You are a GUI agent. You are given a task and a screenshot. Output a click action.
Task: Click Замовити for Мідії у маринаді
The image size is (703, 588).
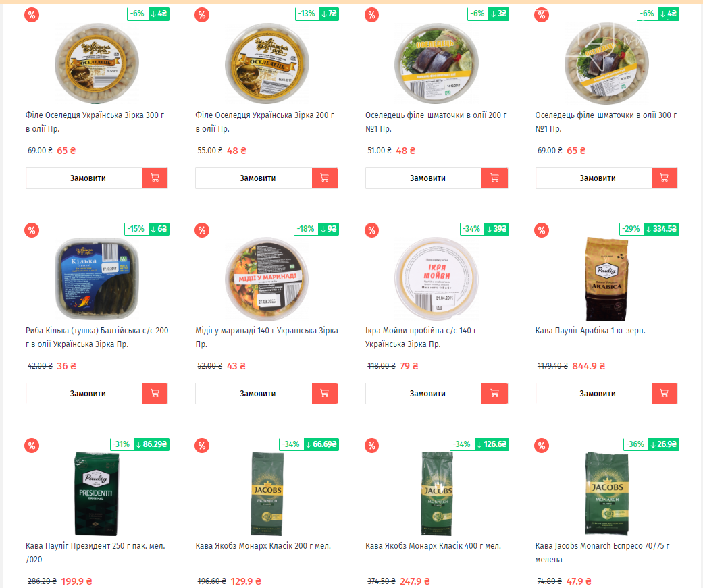point(254,393)
